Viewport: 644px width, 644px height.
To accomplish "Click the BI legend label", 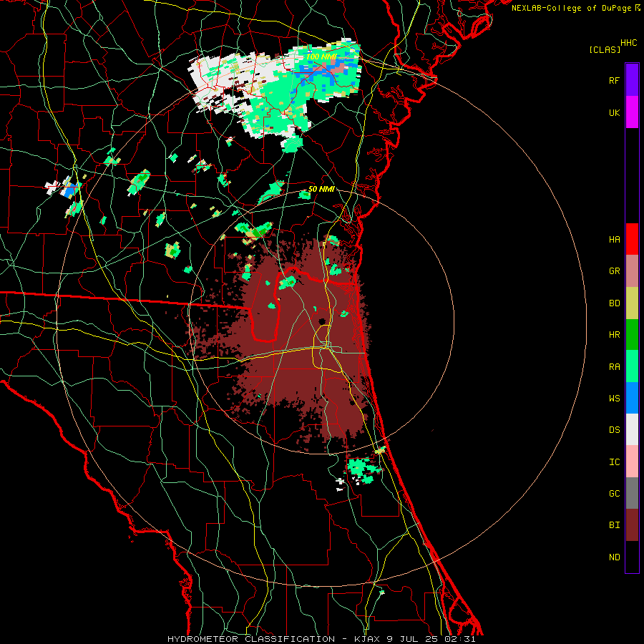I will click(x=615, y=525).
